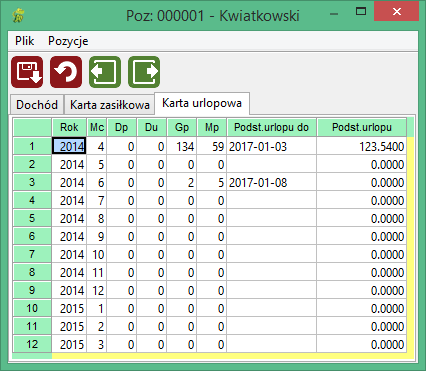426x371 pixels.
Task: Click the top-left corner cell of the grid
Action: [x=32, y=127]
